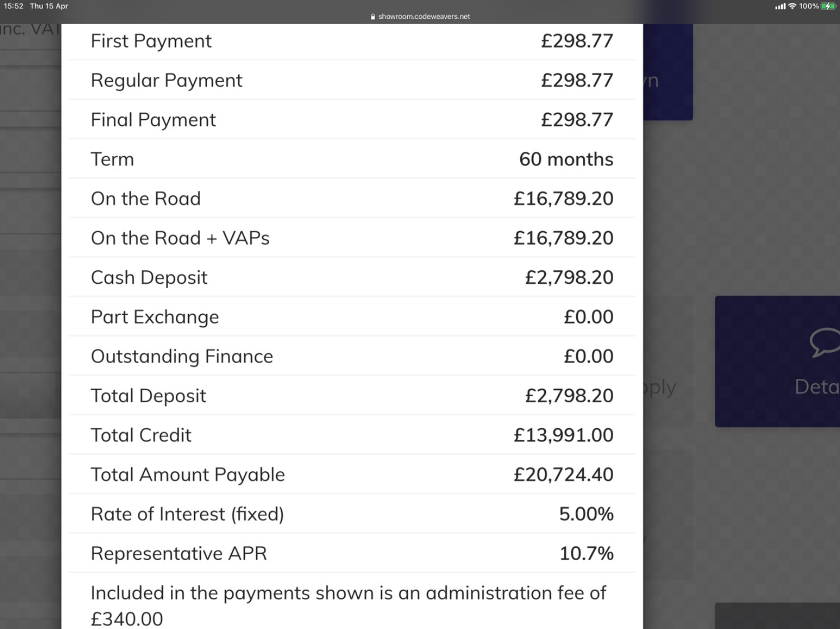Tap the cellular signal bars icon

(x=780, y=6)
